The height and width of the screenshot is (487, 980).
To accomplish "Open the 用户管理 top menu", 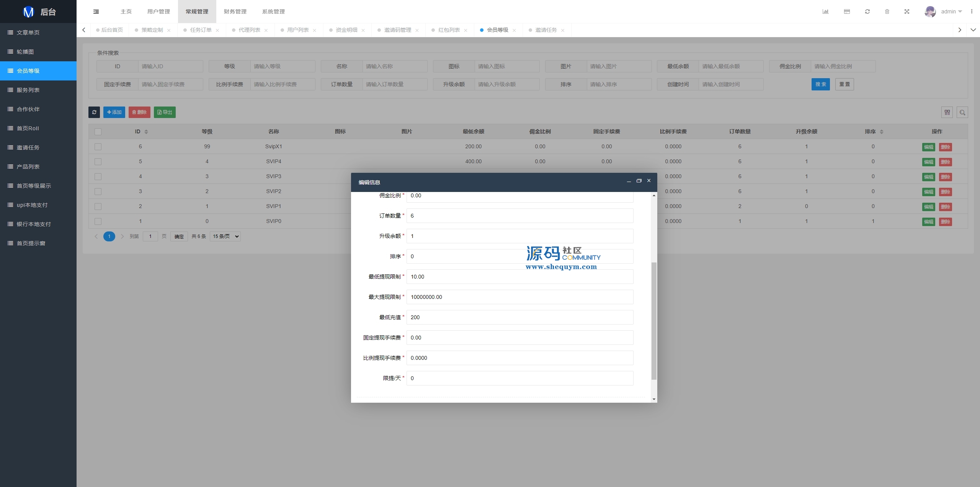I will pyautogui.click(x=159, y=11).
